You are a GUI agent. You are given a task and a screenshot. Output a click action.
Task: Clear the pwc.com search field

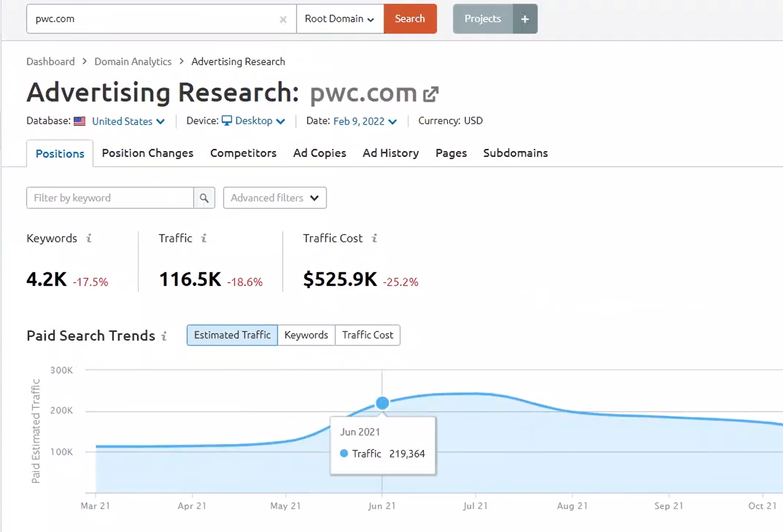click(x=283, y=20)
